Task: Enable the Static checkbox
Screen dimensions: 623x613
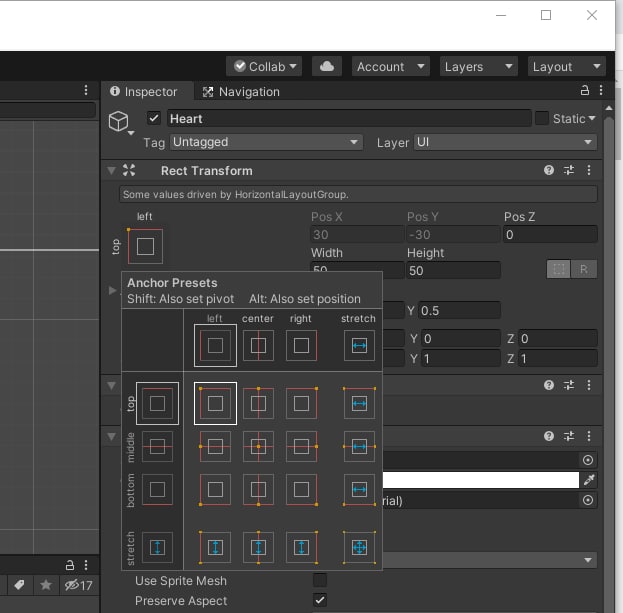Action: (x=542, y=118)
